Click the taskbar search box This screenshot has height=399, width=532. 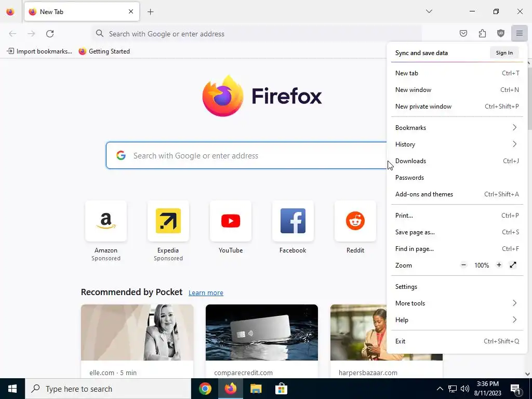[x=108, y=389]
